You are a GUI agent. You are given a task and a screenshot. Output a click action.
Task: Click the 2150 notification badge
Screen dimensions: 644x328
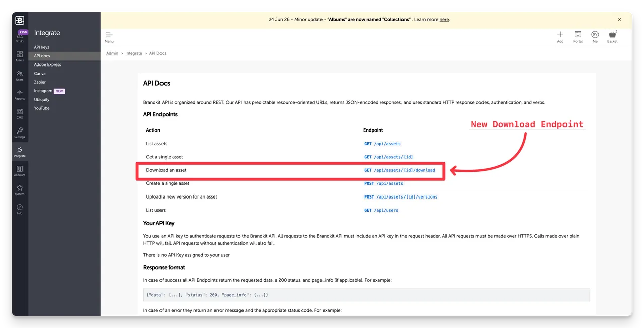pos(23,32)
